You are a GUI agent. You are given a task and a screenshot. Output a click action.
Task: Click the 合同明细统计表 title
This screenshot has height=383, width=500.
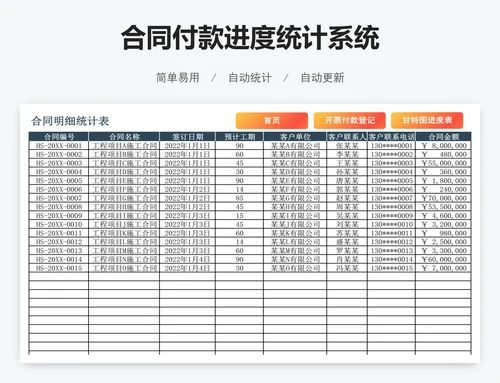70,121
